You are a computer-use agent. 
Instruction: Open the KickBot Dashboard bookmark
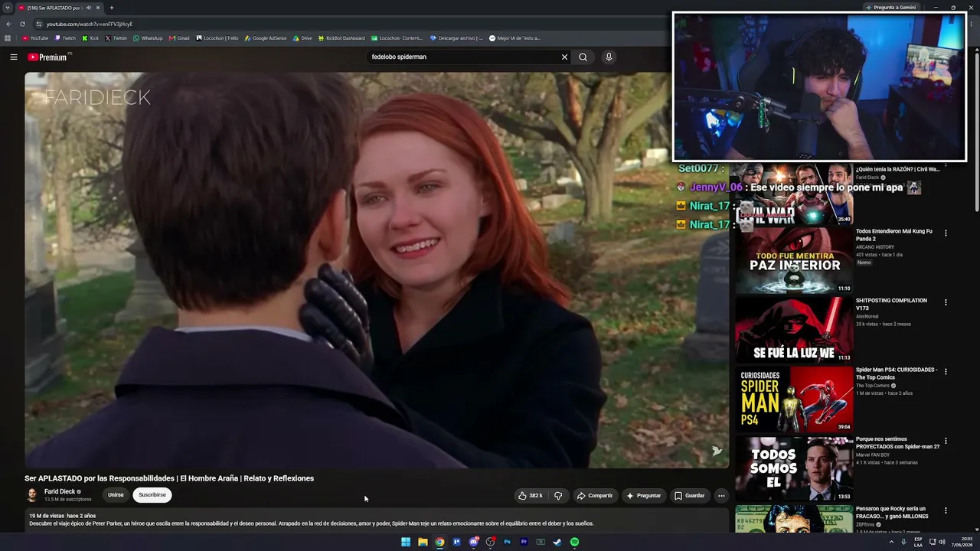pyautogui.click(x=341, y=38)
